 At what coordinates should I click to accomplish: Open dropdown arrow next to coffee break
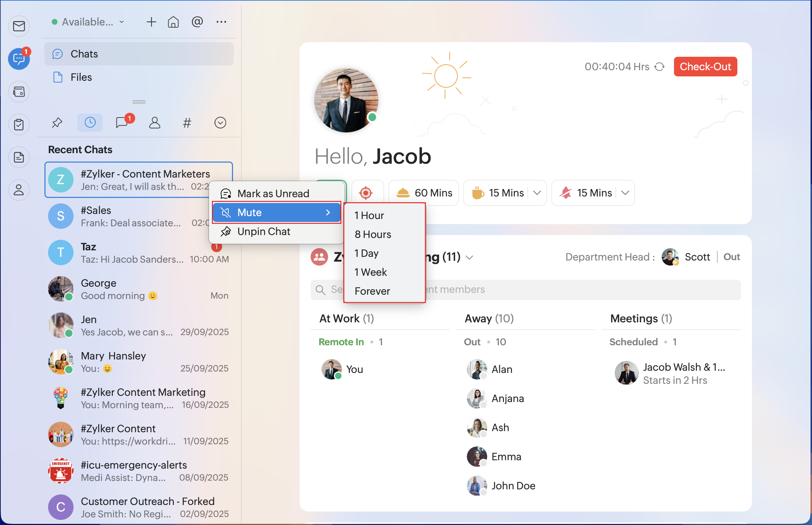point(537,193)
